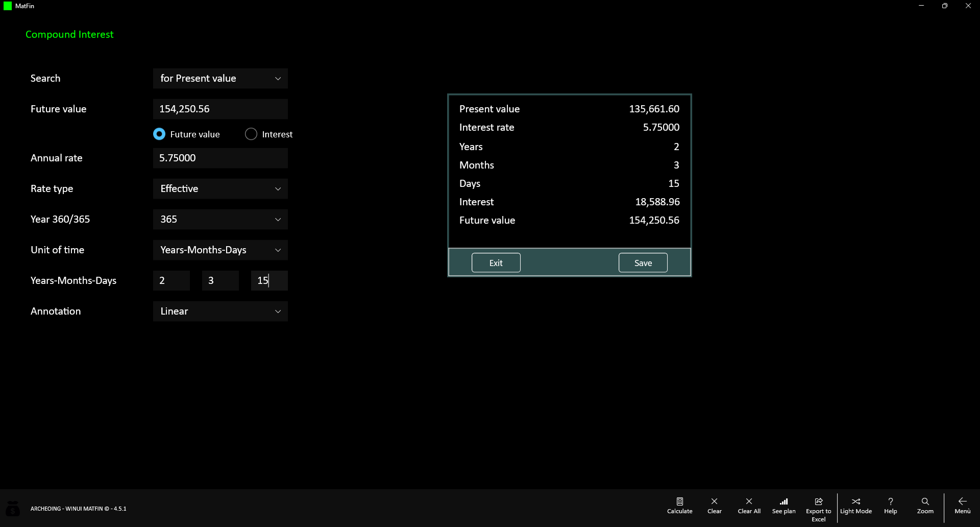Switch to Light Mode

click(856, 506)
